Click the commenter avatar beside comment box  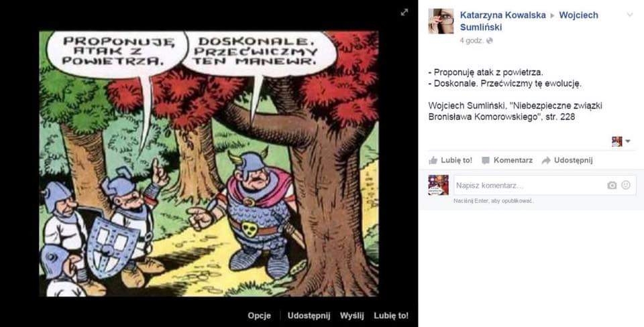tap(439, 185)
